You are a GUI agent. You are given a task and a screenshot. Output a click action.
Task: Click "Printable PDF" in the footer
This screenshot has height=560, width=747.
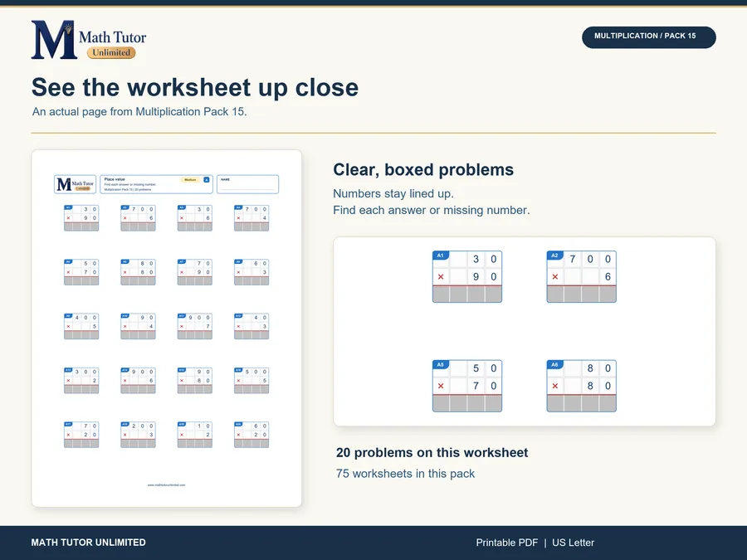[x=506, y=543]
